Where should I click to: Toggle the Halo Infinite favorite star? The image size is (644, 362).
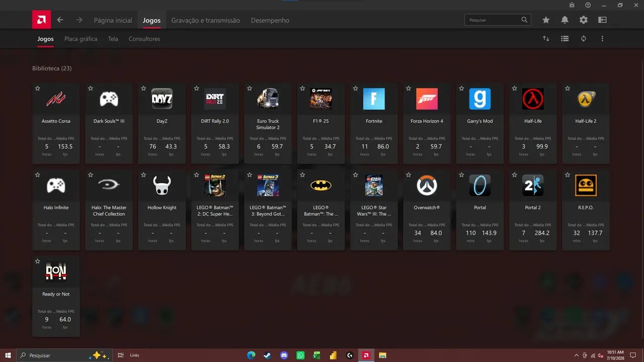[x=37, y=175]
